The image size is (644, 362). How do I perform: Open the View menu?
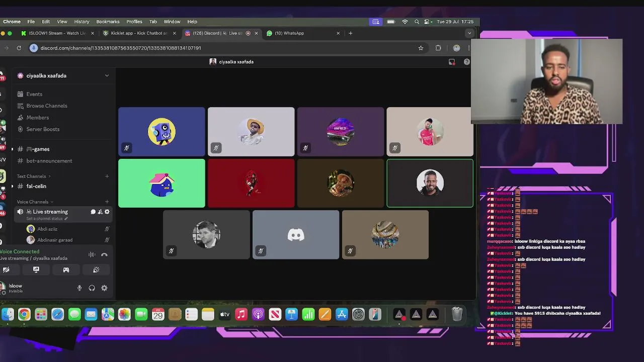click(62, 22)
